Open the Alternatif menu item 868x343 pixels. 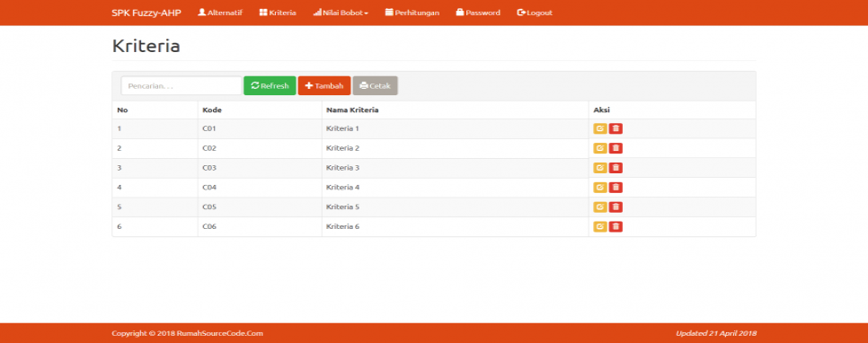pos(220,13)
